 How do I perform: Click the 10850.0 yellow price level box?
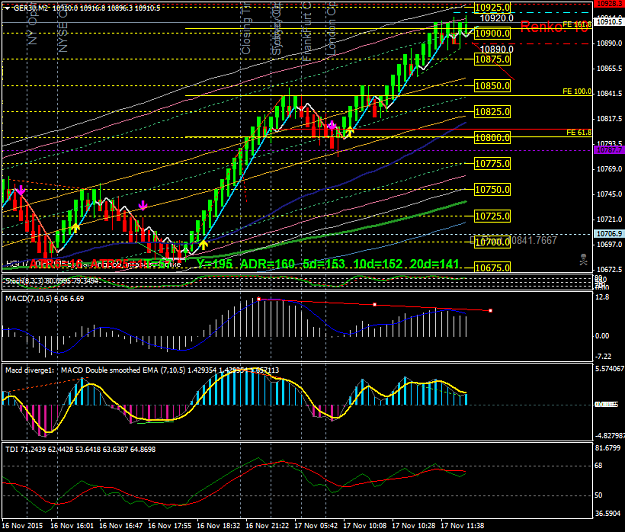493,86
